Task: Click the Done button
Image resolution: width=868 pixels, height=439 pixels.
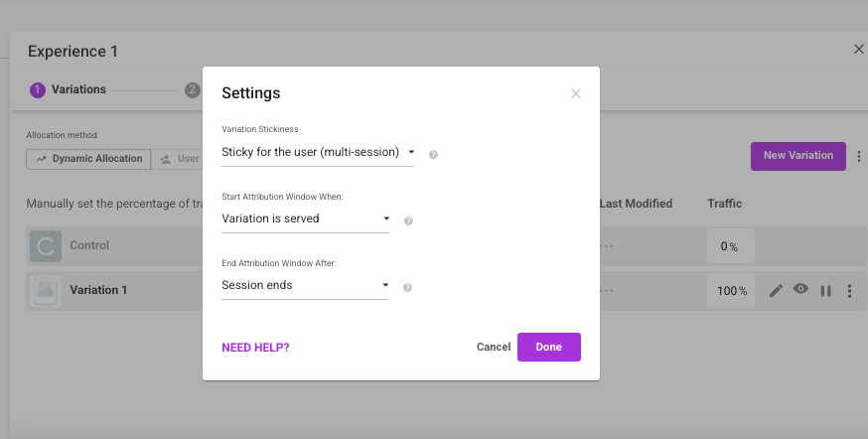Action: point(549,347)
